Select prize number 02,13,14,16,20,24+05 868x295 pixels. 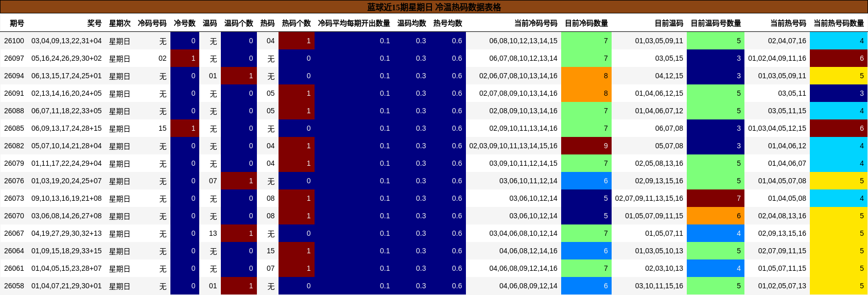pos(66,93)
